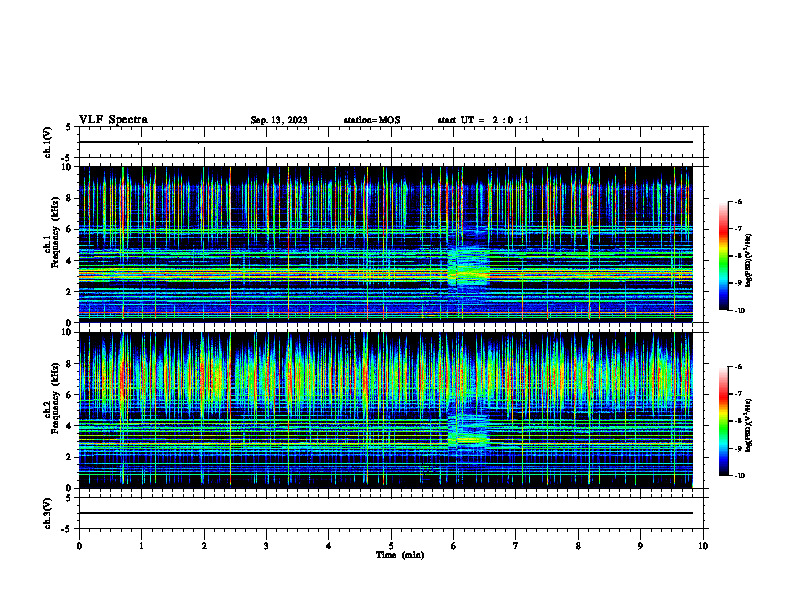This screenshot has height=612, width=792.
Task: Click the "start UT = 2 : 0 : 1" text
Action: 483,120
